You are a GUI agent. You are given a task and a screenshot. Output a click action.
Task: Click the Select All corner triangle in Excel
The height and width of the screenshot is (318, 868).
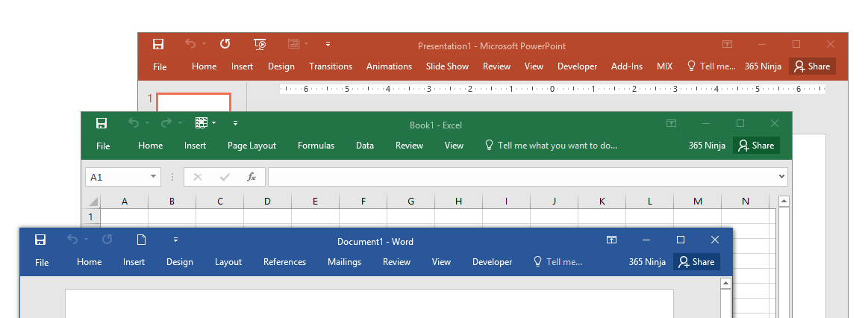click(x=93, y=201)
